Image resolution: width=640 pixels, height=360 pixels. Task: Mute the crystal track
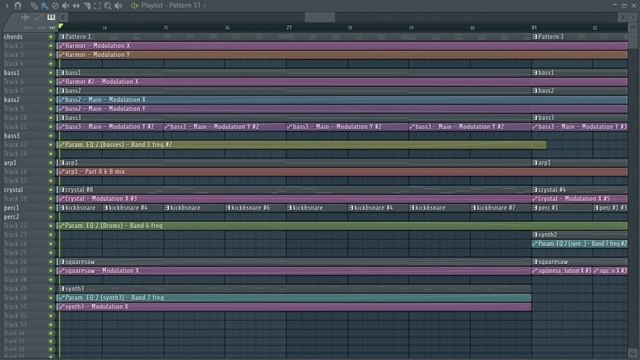pos(51,190)
